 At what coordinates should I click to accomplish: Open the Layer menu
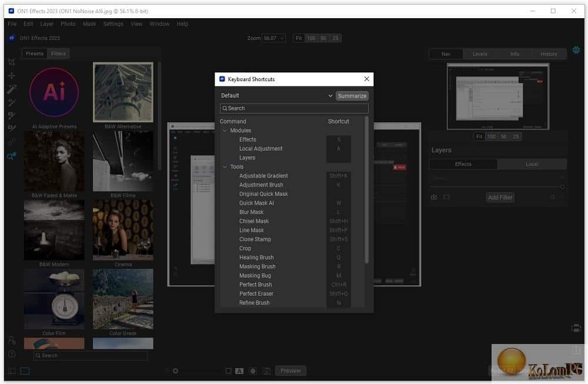click(x=46, y=24)
